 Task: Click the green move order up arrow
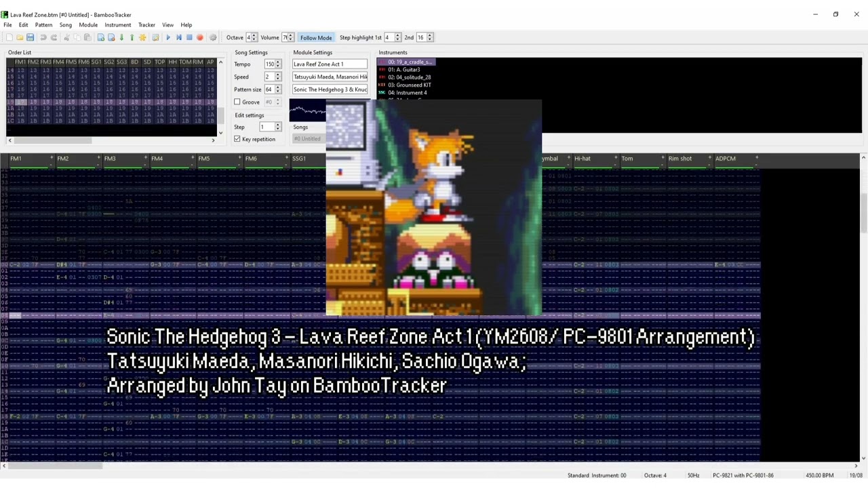click(132, 38)
